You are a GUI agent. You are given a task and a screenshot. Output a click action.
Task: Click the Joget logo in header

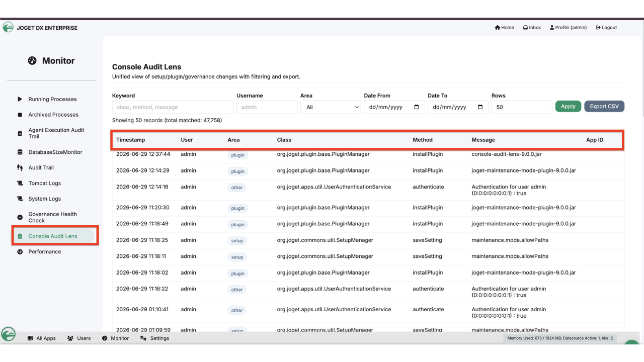8,27
